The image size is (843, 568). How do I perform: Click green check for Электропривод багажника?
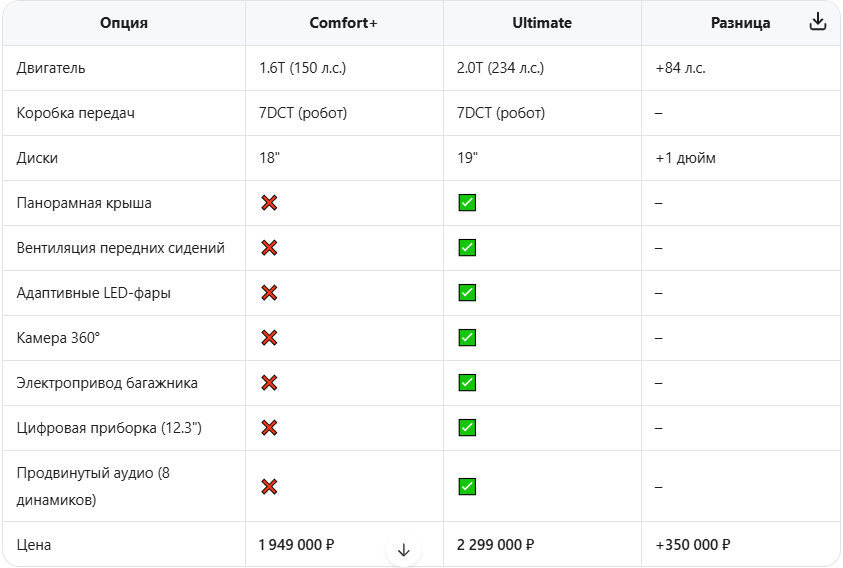467,383
